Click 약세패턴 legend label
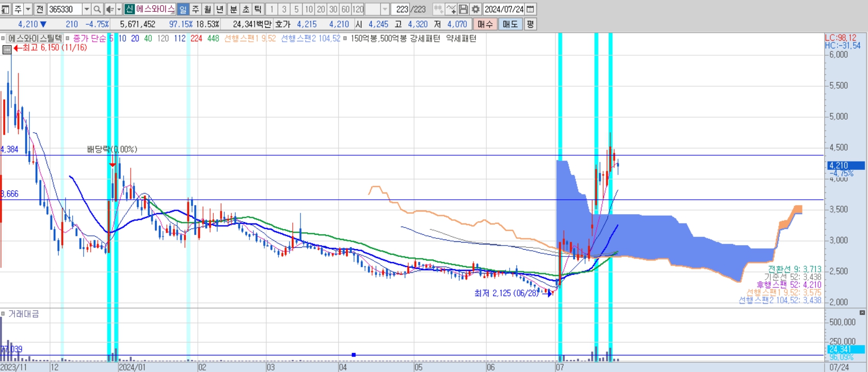Screen dimensions: 868x372 [461, 38]
